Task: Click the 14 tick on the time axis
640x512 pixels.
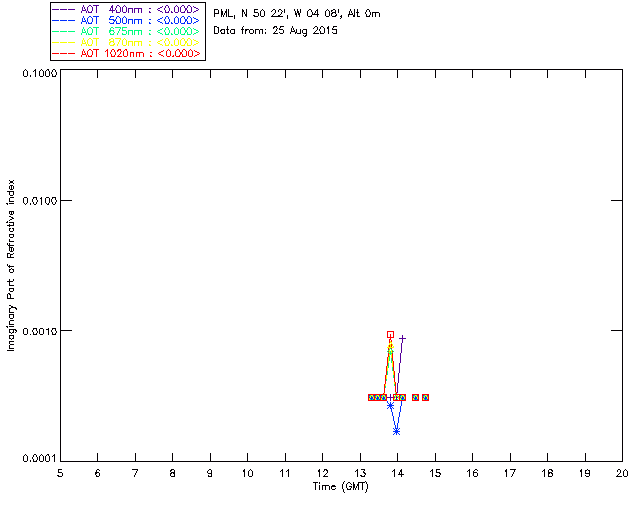Action: pos(398,473)
